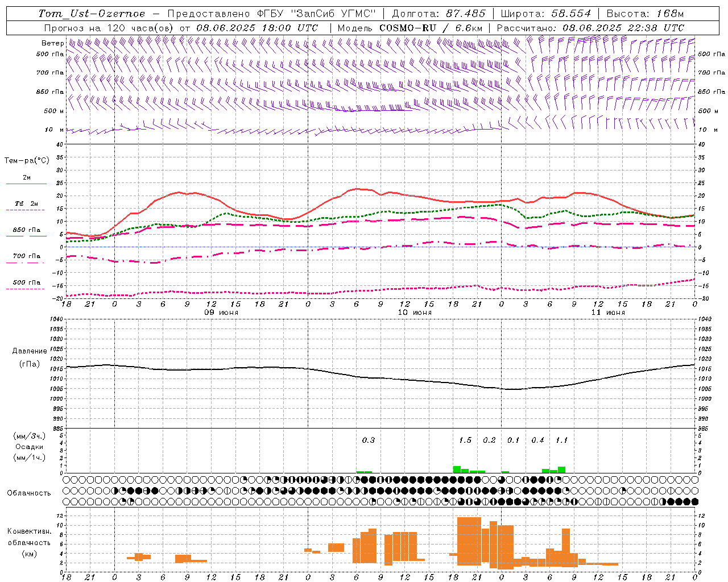728x582 pixels.
Task: Click the Широта: 58.554 value
Action: click(x=545, y=14)
